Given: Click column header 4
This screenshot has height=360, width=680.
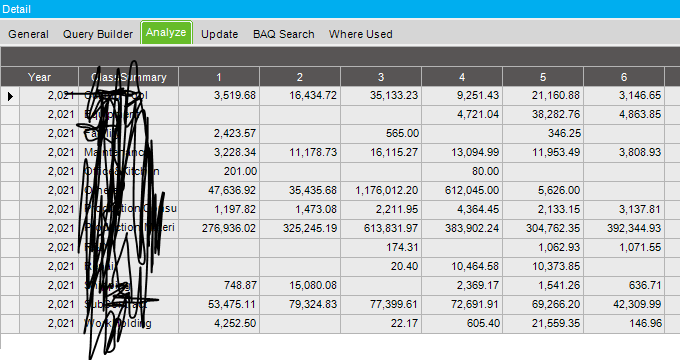Looking at the screenshot, I should (x=462, y=77).
